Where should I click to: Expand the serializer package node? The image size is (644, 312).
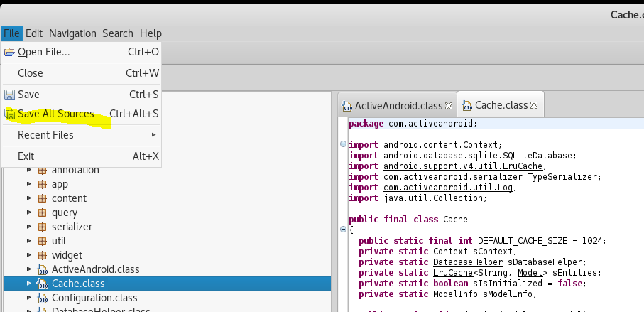[29, 227]
